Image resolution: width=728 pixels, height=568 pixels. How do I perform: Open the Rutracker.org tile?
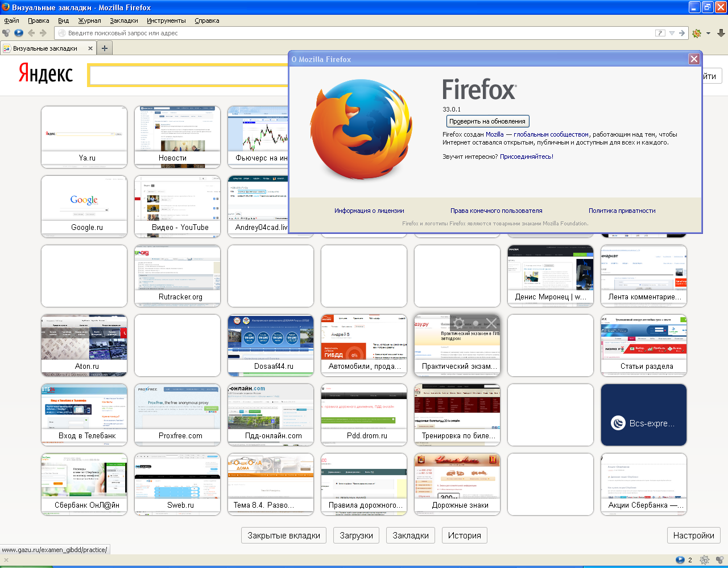click(177, 276)
